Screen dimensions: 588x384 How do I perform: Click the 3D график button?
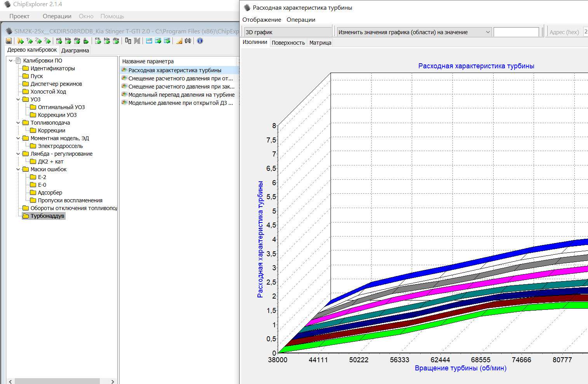pos(287,32)
